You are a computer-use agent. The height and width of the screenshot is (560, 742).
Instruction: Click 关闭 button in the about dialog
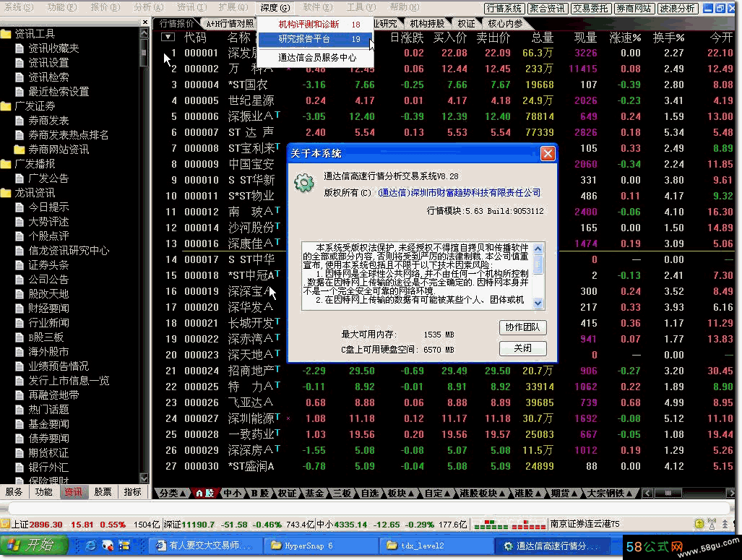click(522, 348)
